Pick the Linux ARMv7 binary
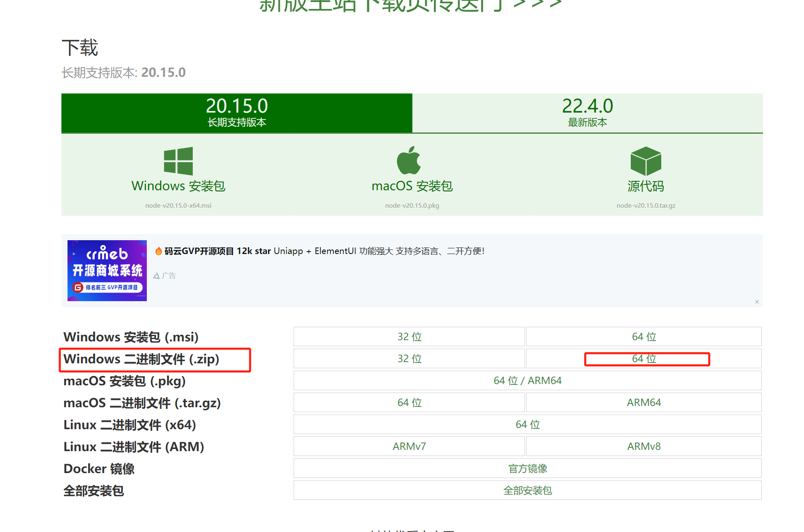This screenshot has height=532, width=804. (409, 446)
